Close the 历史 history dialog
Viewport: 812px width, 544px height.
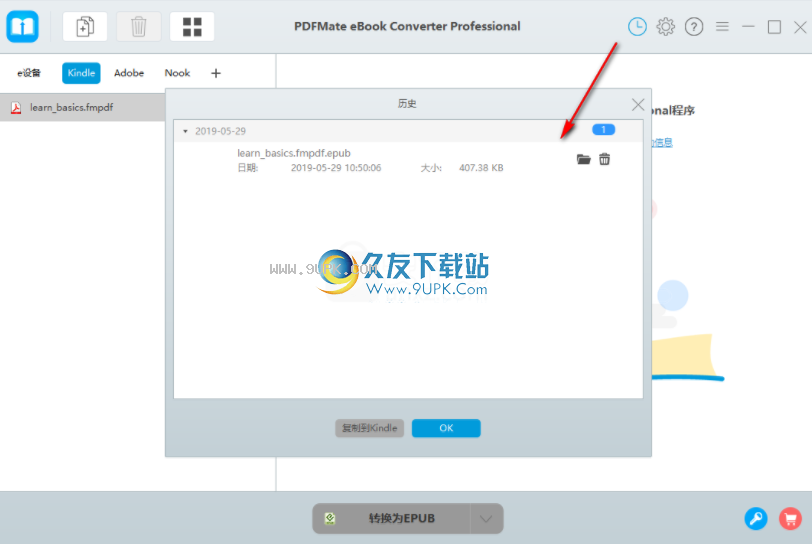coord(638,105)
